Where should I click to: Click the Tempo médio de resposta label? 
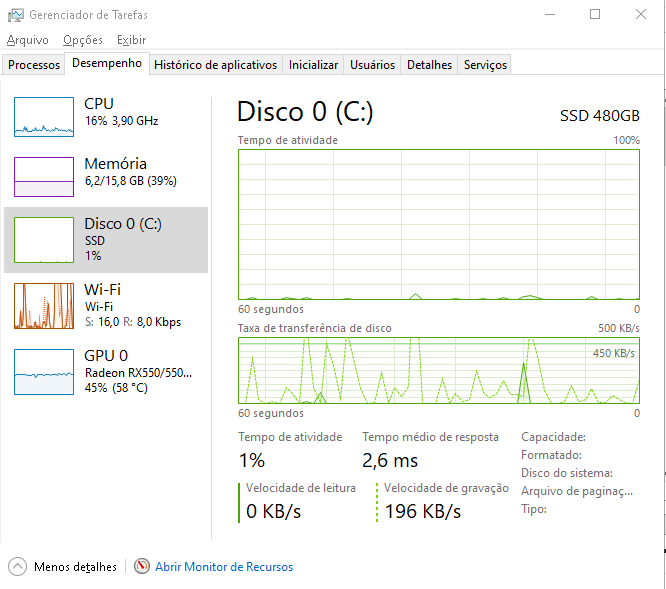[x=430, y=437]
